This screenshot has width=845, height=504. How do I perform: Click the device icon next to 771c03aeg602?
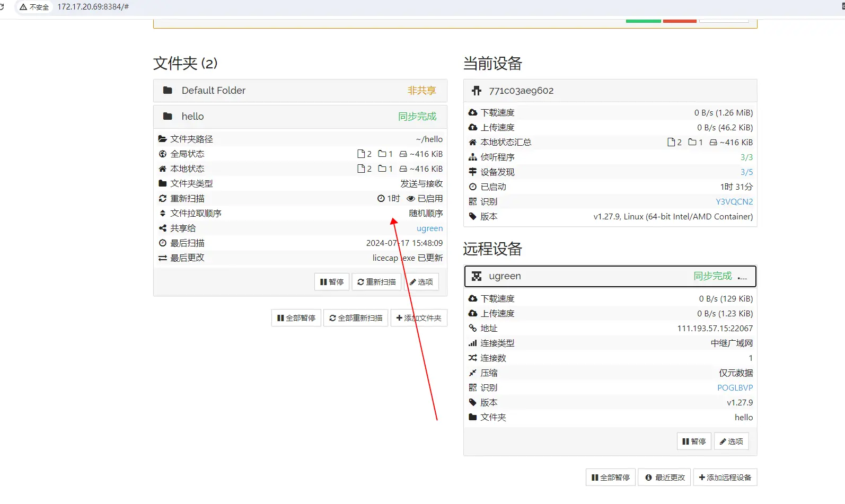tap(477, 91)
